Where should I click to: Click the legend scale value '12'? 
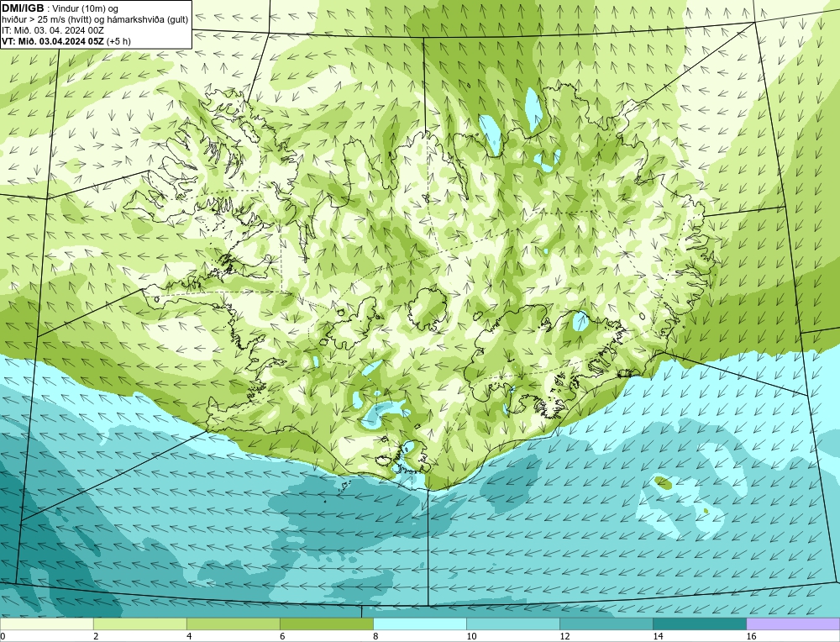point(564,636)
